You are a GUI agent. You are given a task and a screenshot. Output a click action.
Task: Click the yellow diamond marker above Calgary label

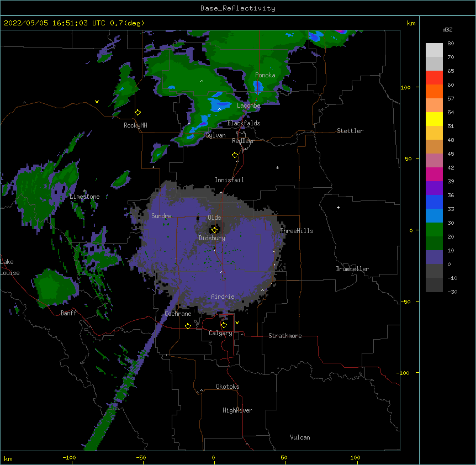coord(224,325)
